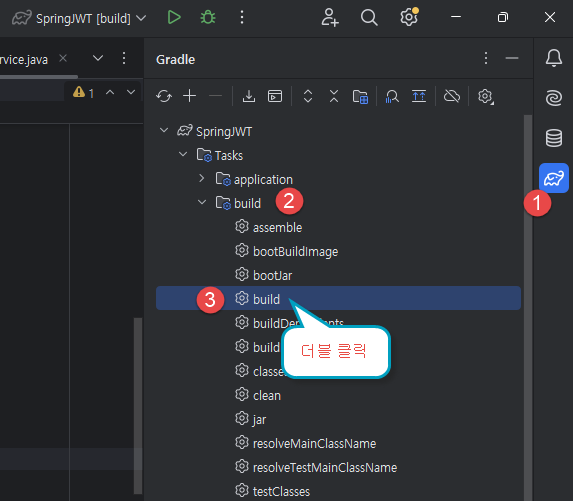573x501 pixels.
Task: Open editor tab options three dots
Action: [124, 58]
